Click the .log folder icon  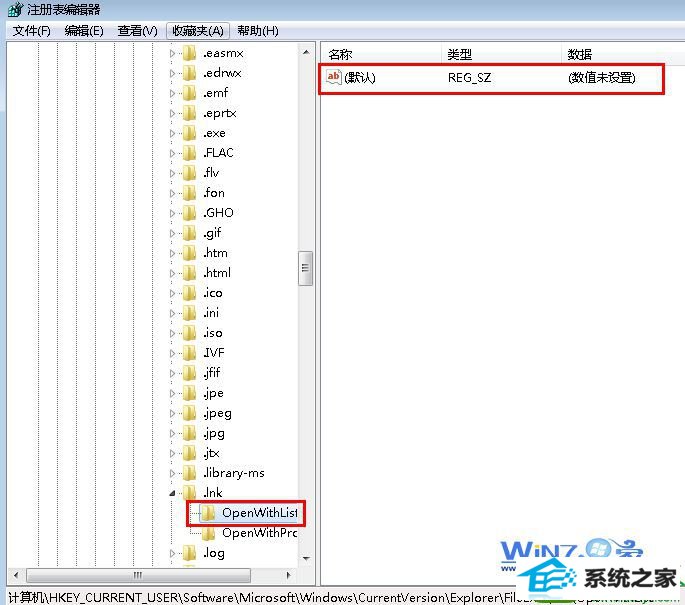point(190,553)
